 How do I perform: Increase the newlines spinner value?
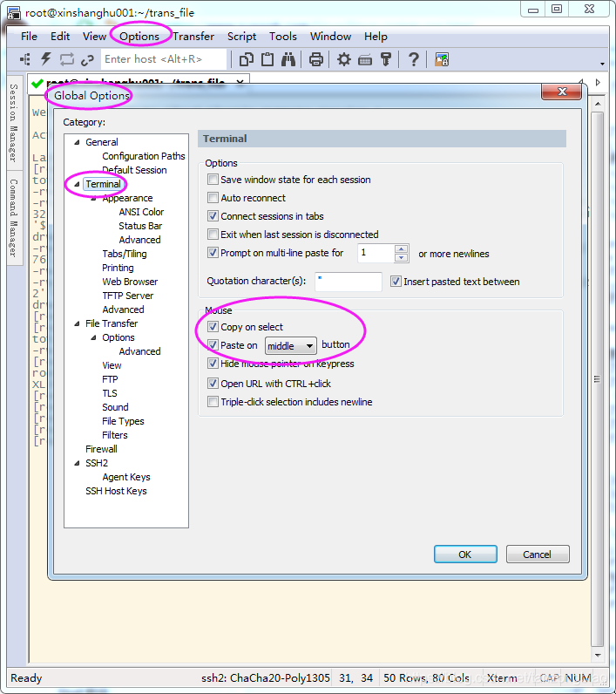click(401, 248)
